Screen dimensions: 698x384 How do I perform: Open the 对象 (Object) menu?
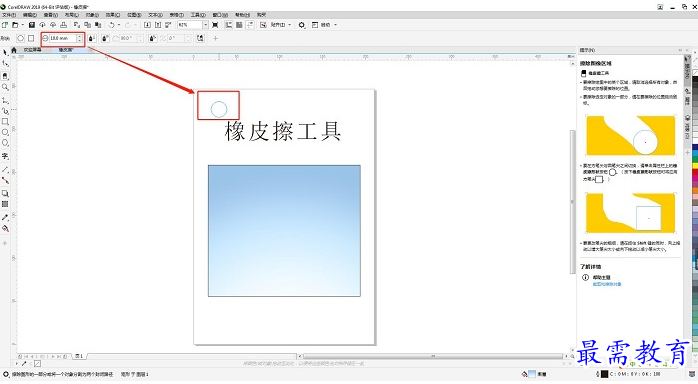pos(92,15)
